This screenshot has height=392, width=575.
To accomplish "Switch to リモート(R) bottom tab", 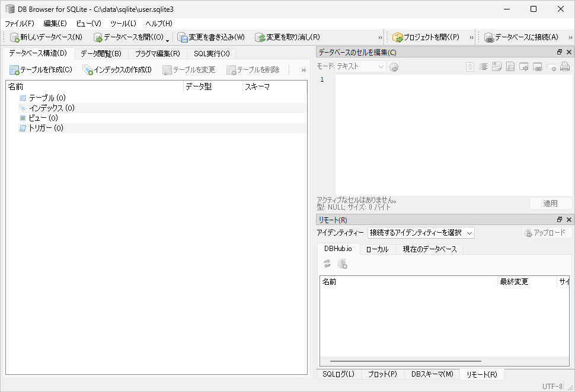I will pyautogui.click(x=482, y=374).
